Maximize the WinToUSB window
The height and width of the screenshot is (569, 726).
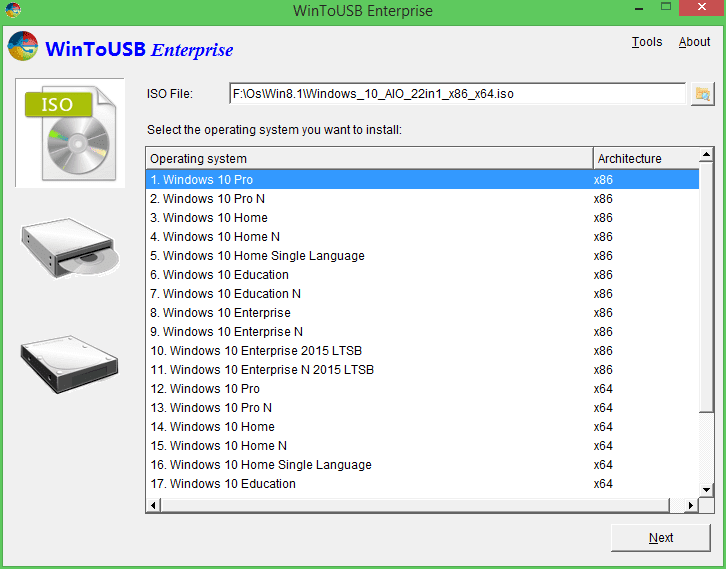point(666,7)
